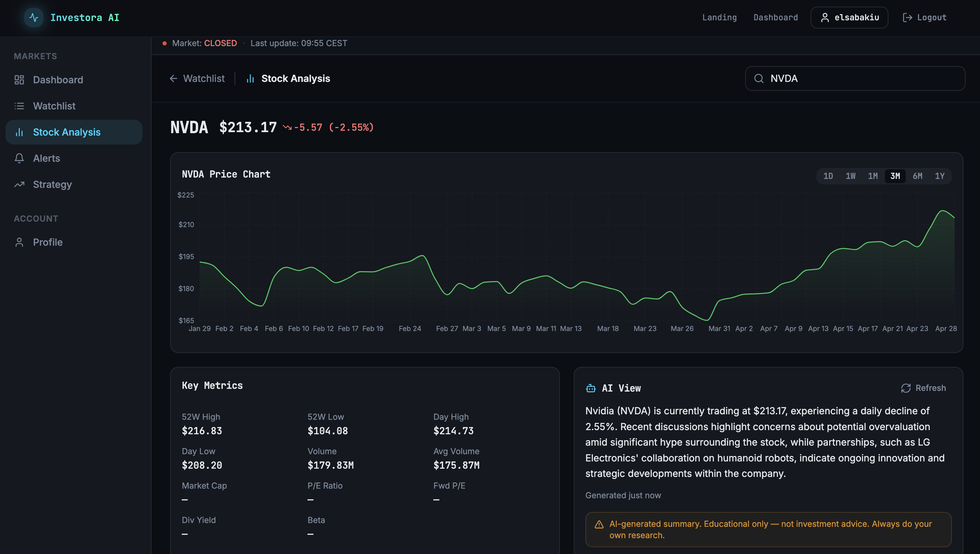Viewport: 980px width, 554px height.
Task: Click the magnifier search icon
Action: [x=759, y=78]
